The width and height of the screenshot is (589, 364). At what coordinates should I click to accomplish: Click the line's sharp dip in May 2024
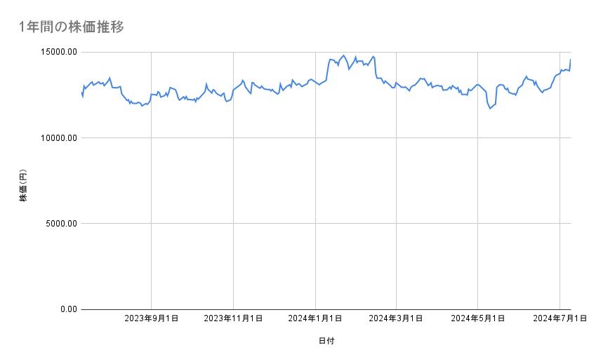(490, 108)
